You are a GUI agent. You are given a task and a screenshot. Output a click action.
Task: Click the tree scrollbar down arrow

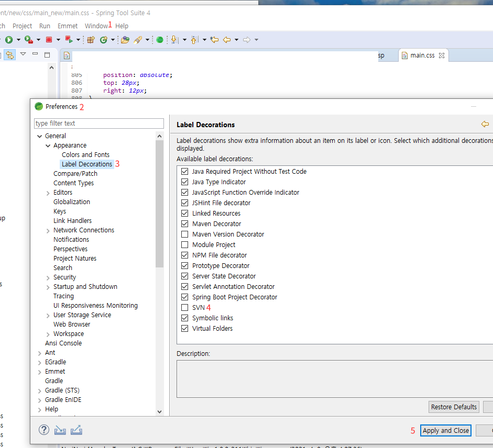[159, 411]
